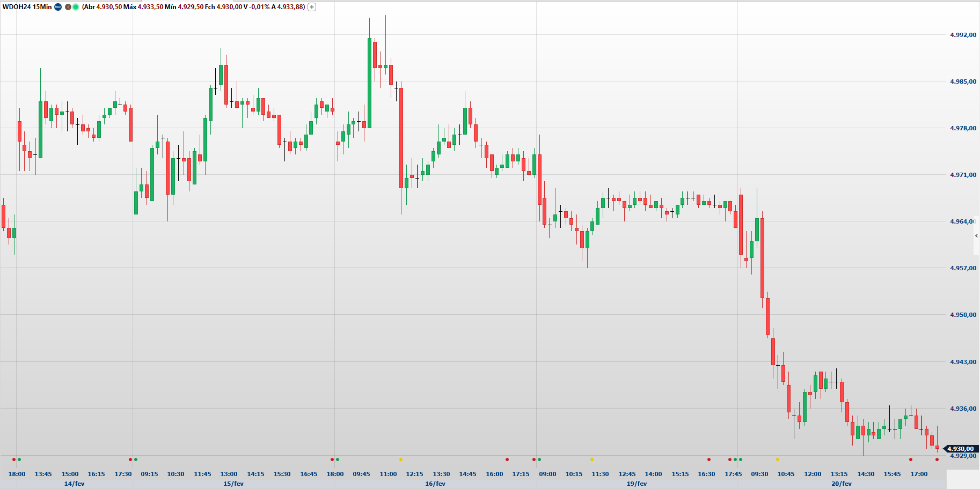Collapse the side panel using the right-edge arrow
Image resolution: width=980 pixels, height=489 pixels.
tap(976, 235)
